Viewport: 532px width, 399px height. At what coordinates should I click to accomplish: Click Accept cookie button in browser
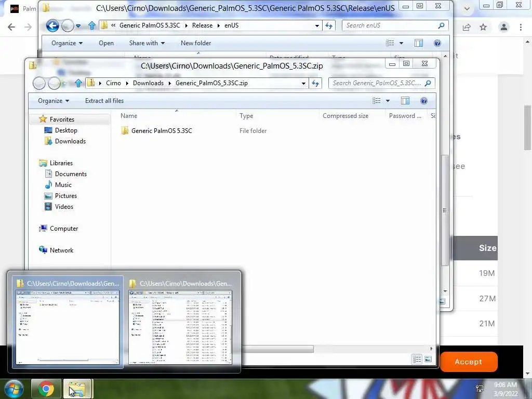click(469, 362)
